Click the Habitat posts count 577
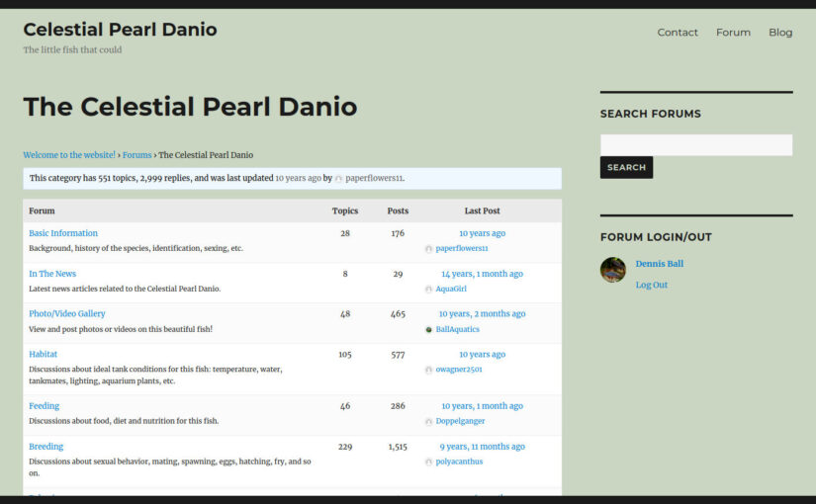Viewport: 816px width, 504px height. pyautogui.click(x=398, y=354)
